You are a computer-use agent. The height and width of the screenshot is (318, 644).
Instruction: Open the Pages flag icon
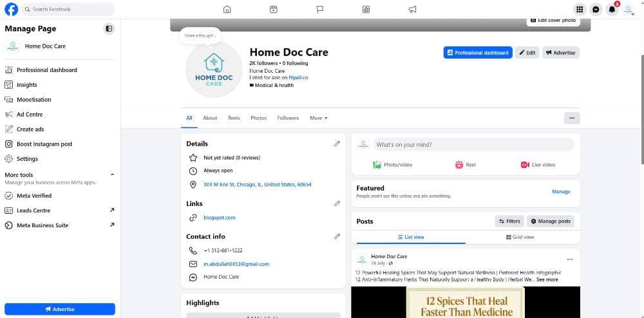(320, 10)
